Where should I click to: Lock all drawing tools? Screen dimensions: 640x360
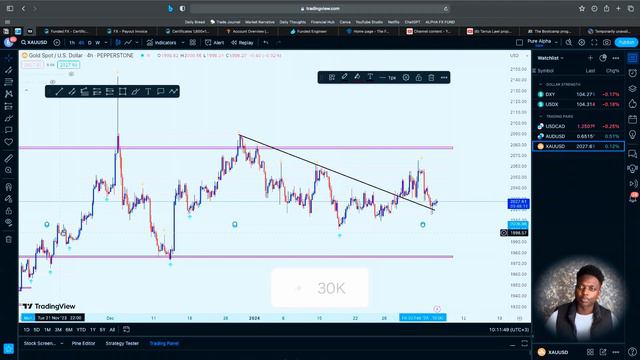(8, 211)
